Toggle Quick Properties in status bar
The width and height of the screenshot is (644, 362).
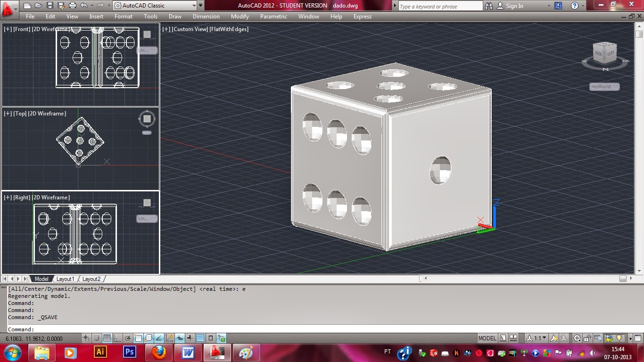click(x=210, y=338)
